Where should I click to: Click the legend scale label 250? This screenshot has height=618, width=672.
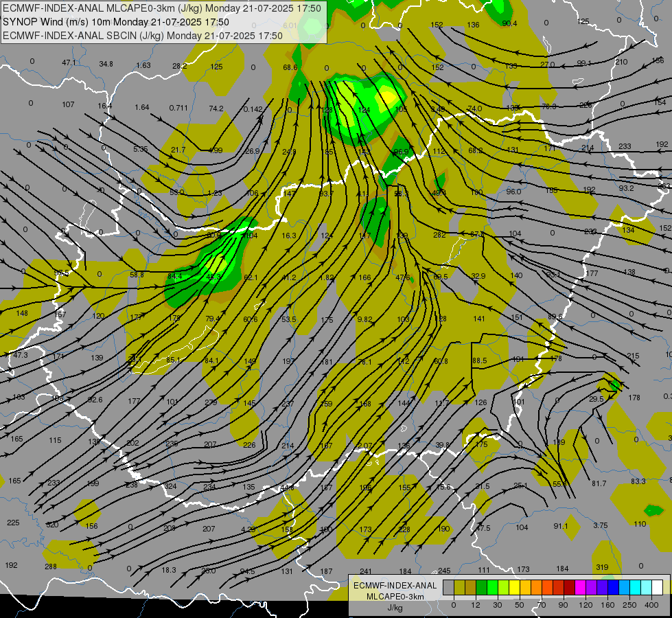tap(629, 605)
